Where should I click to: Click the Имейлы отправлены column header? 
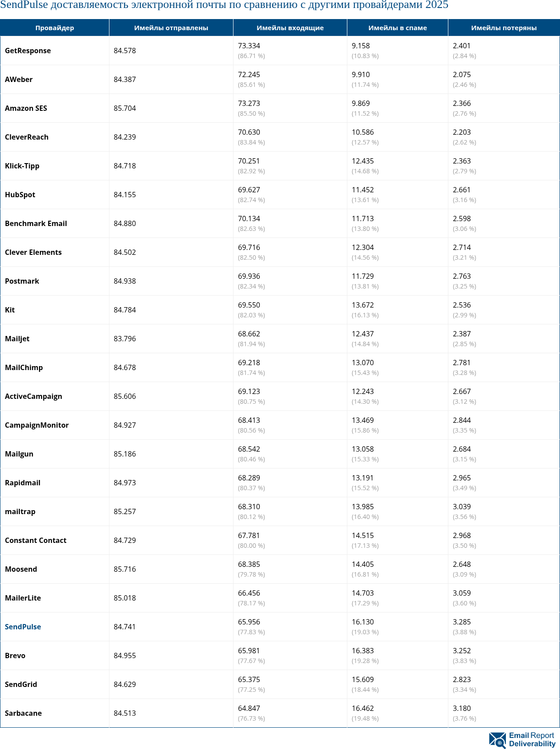tap(171, 27)
